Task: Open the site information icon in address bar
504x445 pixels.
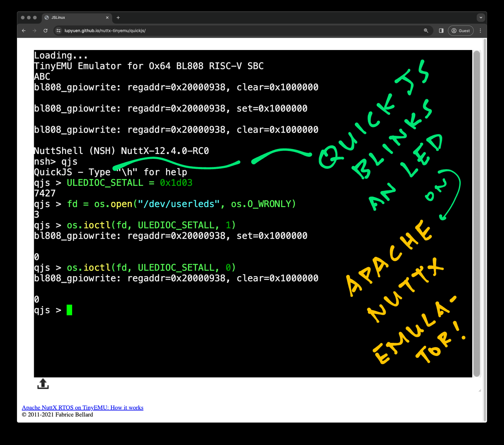Action: coord(58,31)
